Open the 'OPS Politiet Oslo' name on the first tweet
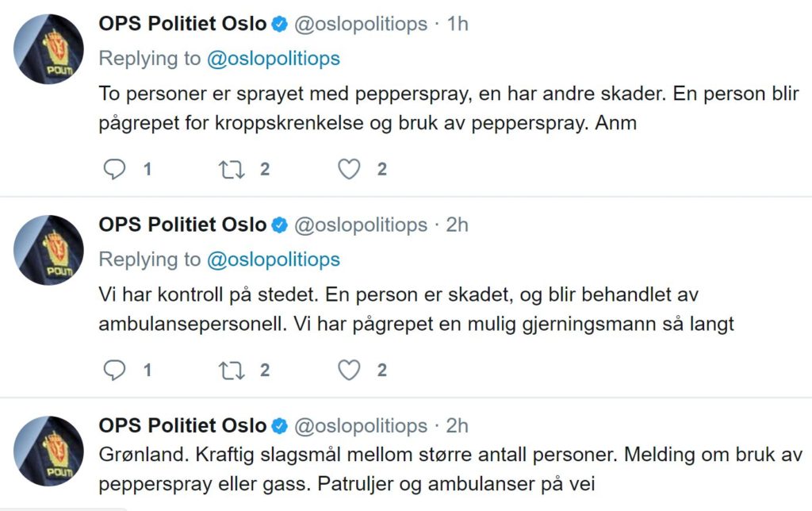Viewport: 812px width, 511px height. 182,24
